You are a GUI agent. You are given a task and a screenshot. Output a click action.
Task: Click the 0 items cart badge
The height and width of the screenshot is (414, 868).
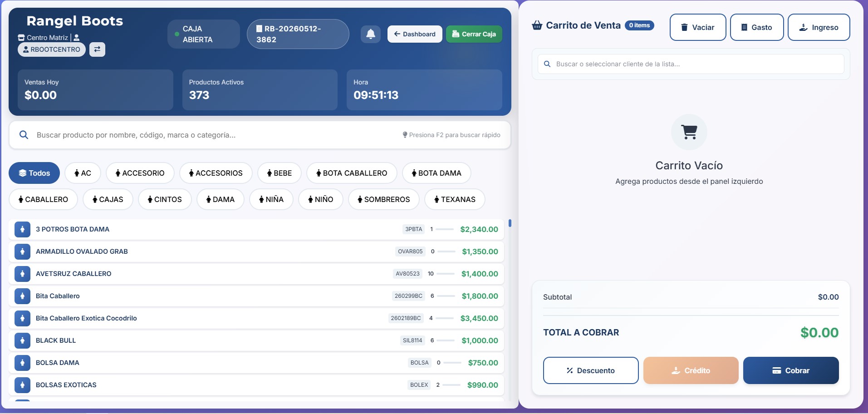click(x=639, y=25)
